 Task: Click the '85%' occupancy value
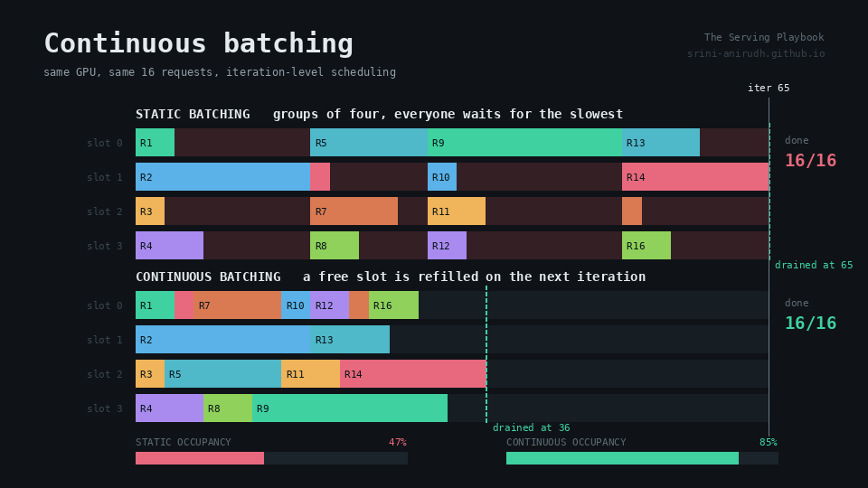[x=769, y=442]
